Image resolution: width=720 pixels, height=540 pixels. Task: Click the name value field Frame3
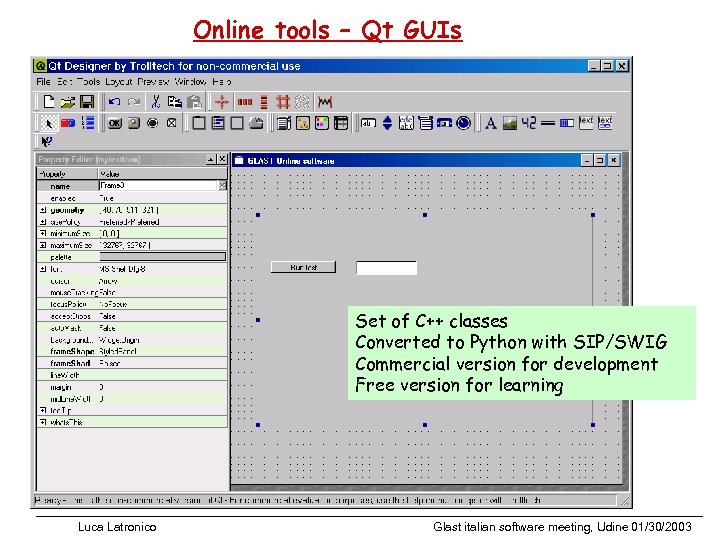point(158,186)
